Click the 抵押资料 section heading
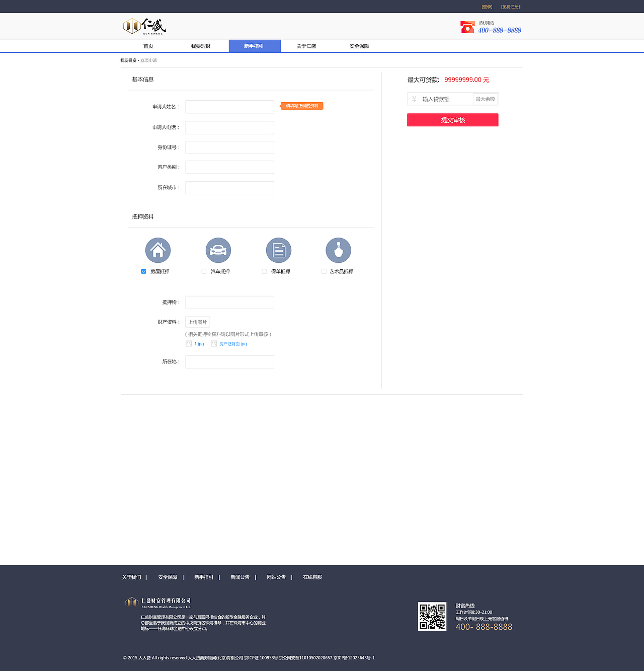 (143, 217)
